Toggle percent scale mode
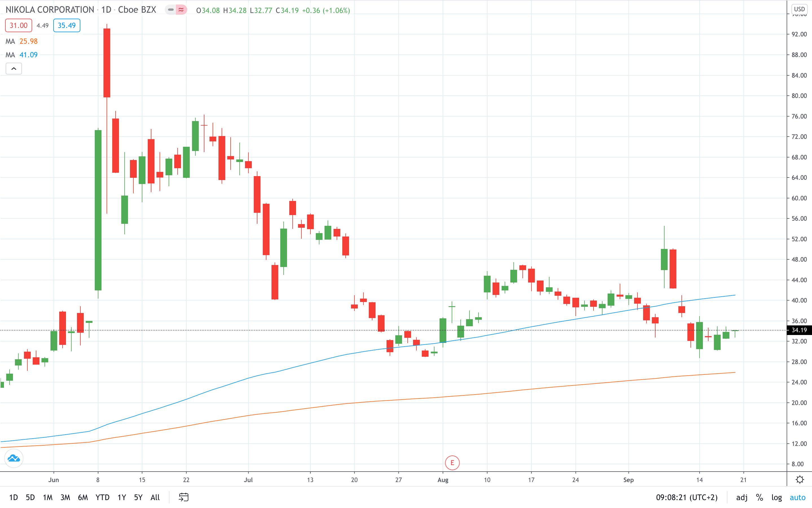This screenshot has width=812, height=508. click(x=759, y=497)
